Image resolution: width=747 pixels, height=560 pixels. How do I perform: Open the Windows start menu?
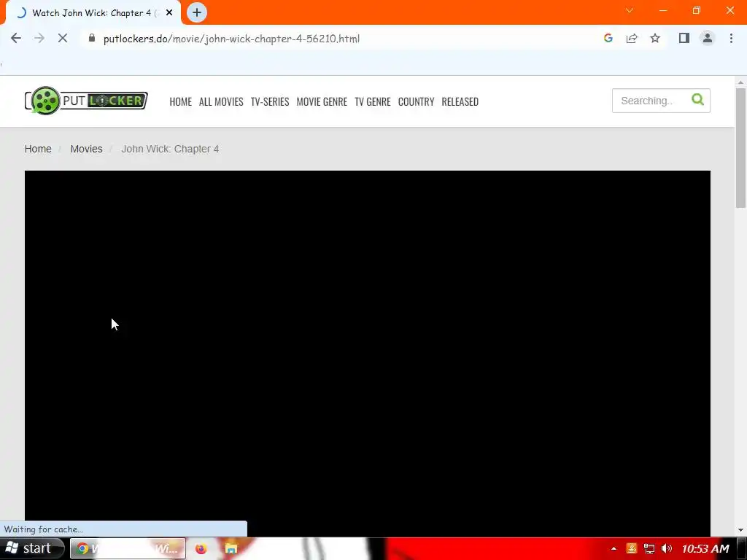(31, 548)
